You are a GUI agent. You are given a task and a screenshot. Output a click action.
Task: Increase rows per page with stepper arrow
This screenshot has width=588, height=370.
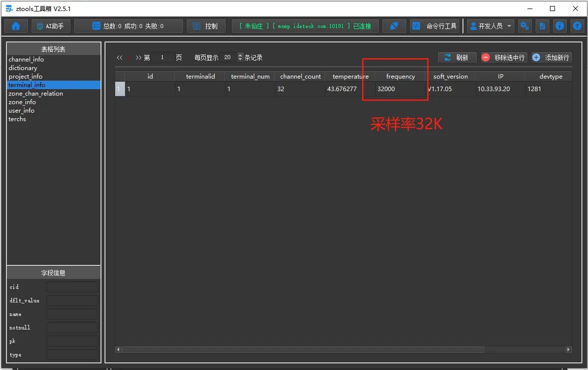[239, 55]
